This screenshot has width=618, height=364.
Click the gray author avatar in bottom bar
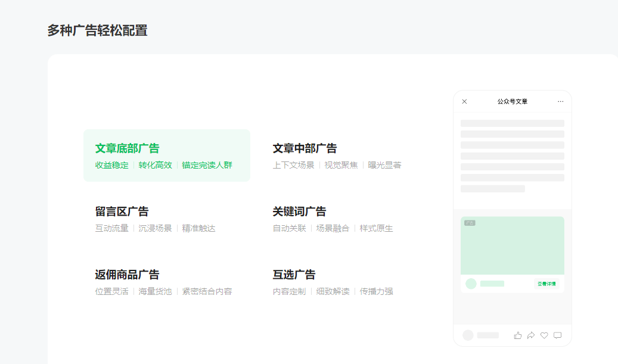[x=468, y=335]
